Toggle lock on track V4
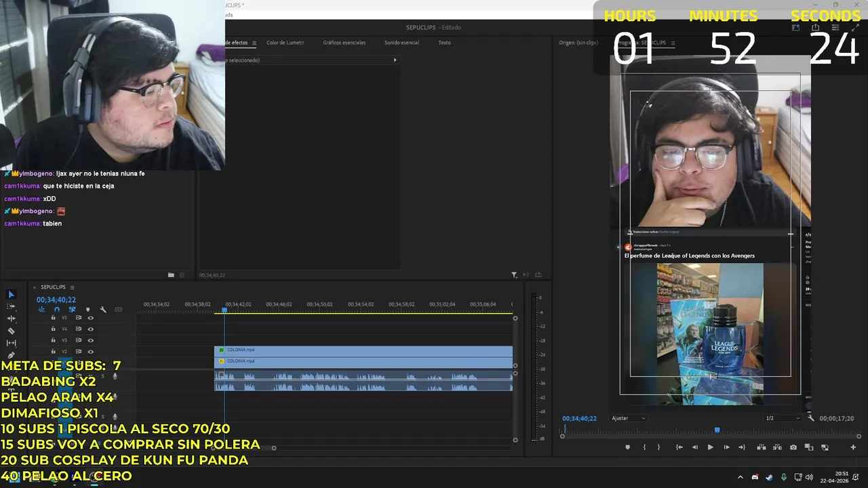The image size is (868, 488). click(53, 329)
